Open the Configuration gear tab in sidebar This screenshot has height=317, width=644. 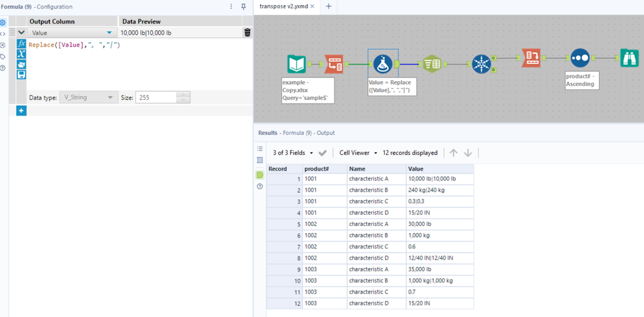(3, 23)
